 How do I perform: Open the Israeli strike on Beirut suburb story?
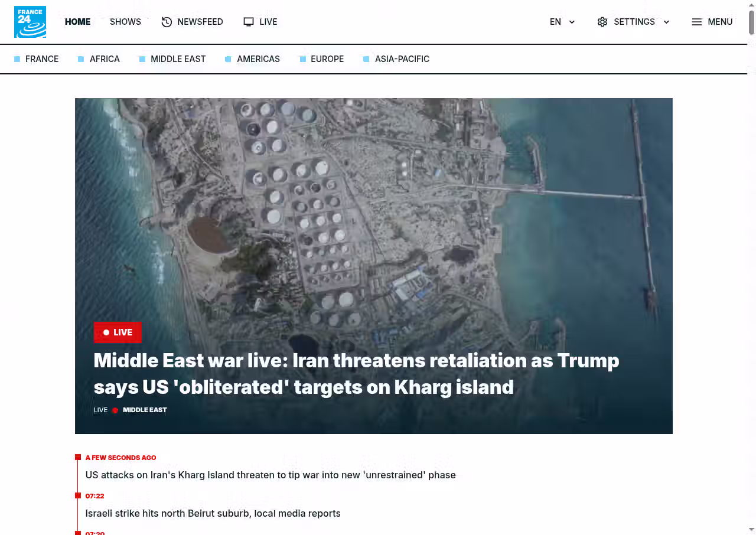[x=213, y=513]
